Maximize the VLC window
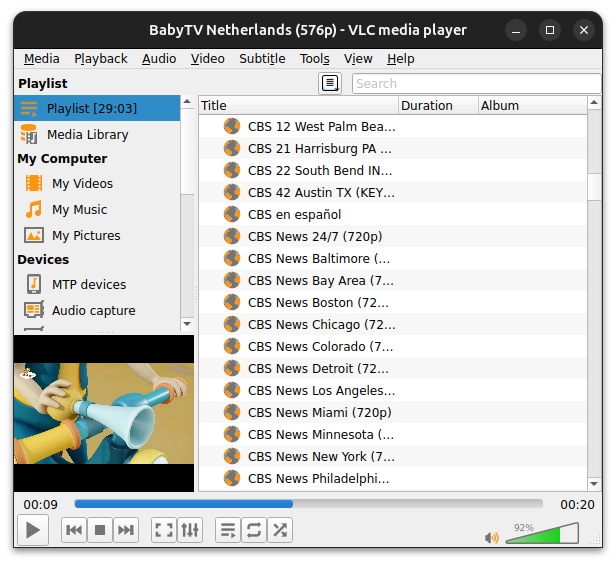The height and width of the screenshot is (564, 616). point(550,30)
